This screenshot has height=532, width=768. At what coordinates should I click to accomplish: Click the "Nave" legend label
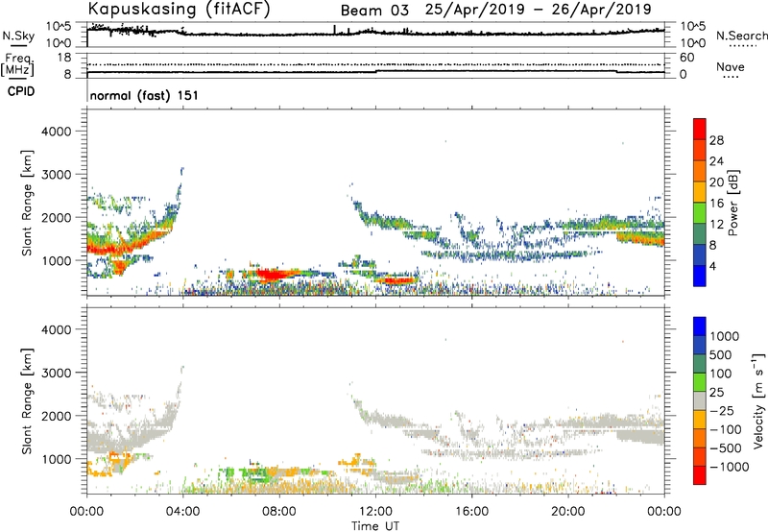pyautogui.click(x=731, y=67)
